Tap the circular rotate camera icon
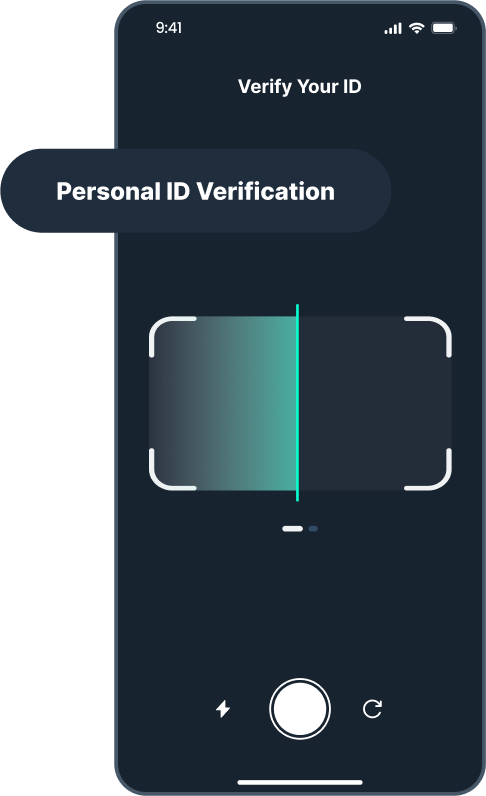486x796 pixels. (372, 709)
